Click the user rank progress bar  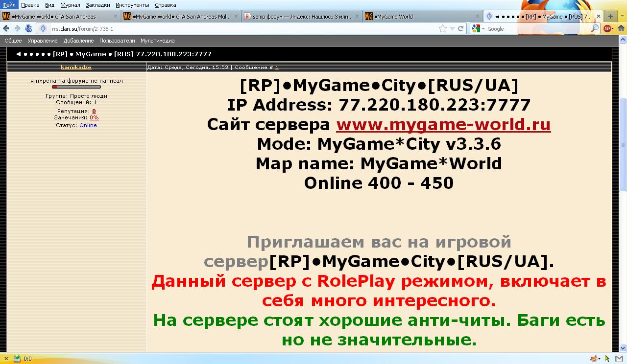[76, 87]
